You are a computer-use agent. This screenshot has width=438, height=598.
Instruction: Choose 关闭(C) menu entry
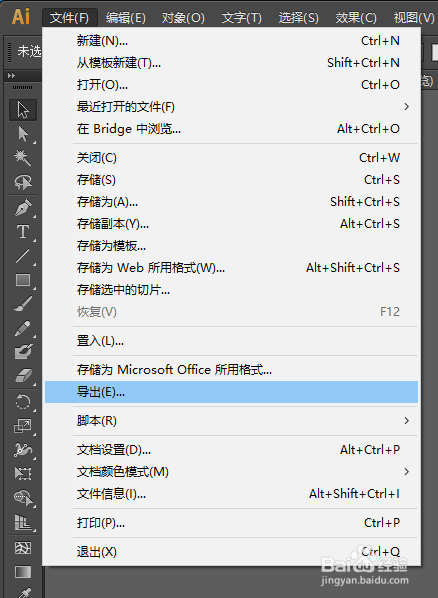(232, 158)
